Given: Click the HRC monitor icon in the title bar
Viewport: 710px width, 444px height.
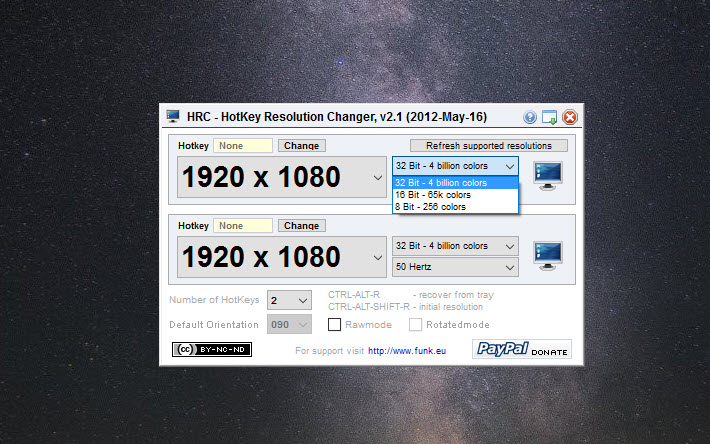Looking at the screenshot, I should 173,116.
